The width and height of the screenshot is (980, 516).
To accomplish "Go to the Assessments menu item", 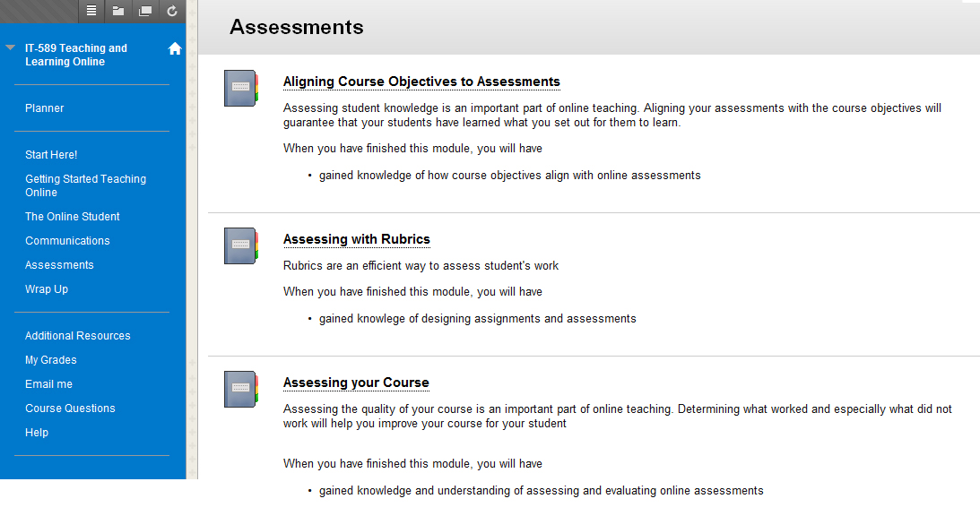I will coord(59,264).
